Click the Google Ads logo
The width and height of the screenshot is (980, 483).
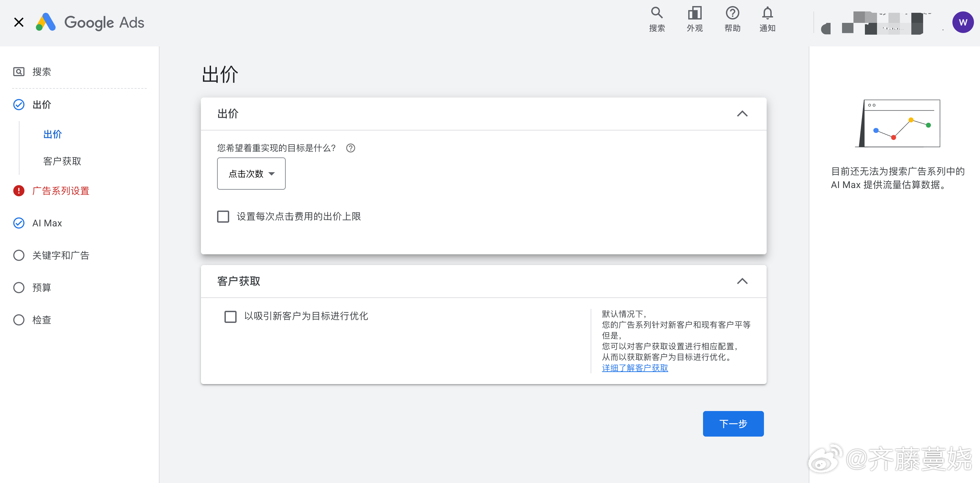click(90, 23)
